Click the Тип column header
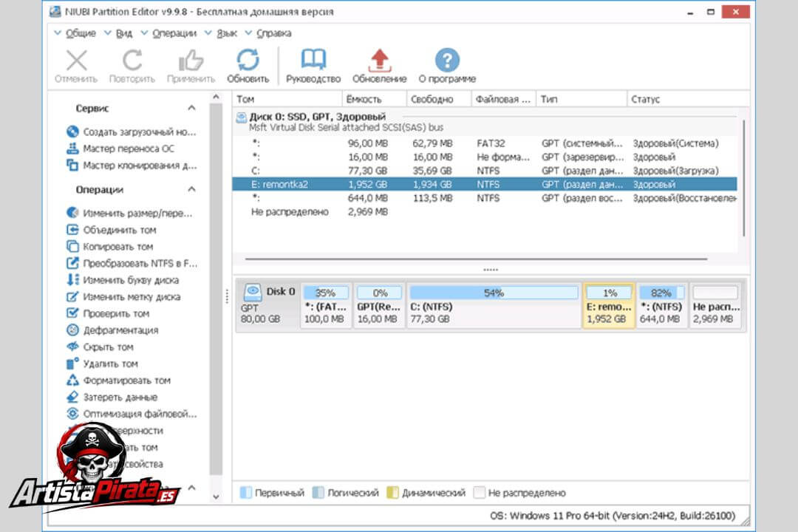The image size is (798, 532). tap(582, 99)
